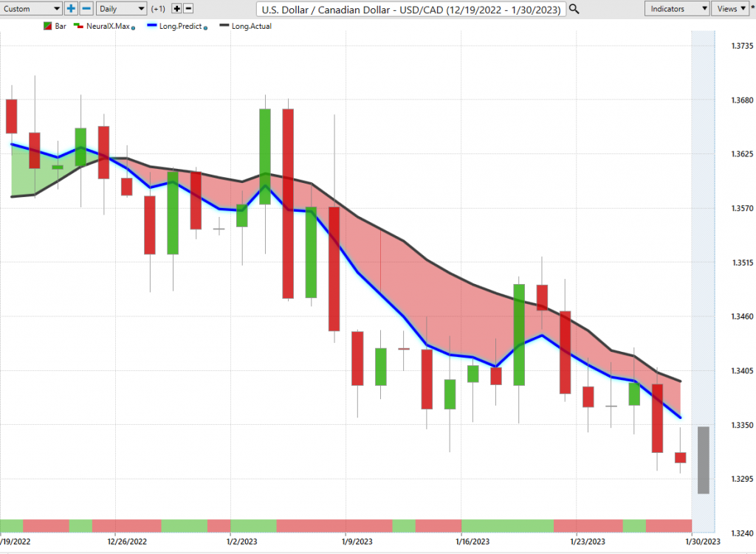The height and width of the screenshot is (554, 756).
Task: Click the 1.3735 price axis label
Action: point(742,46)
